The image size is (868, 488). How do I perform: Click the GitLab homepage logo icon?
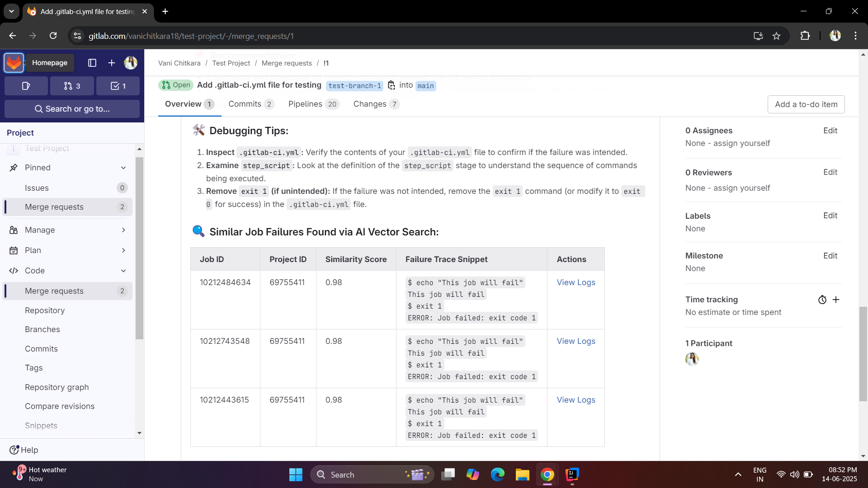(x=14, y=63)
